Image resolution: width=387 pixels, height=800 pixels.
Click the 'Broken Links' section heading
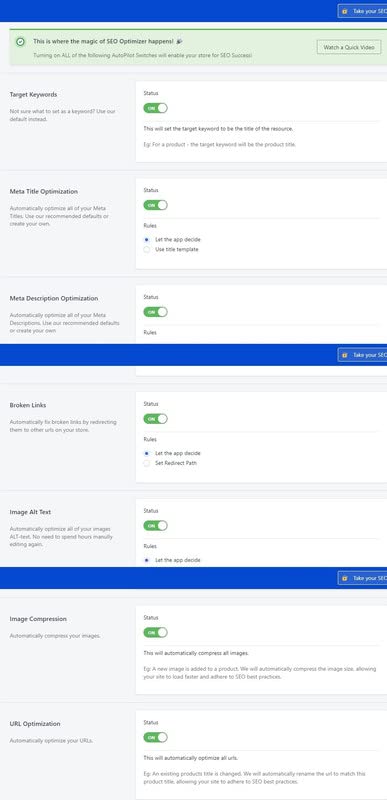(x=28, y=406)
